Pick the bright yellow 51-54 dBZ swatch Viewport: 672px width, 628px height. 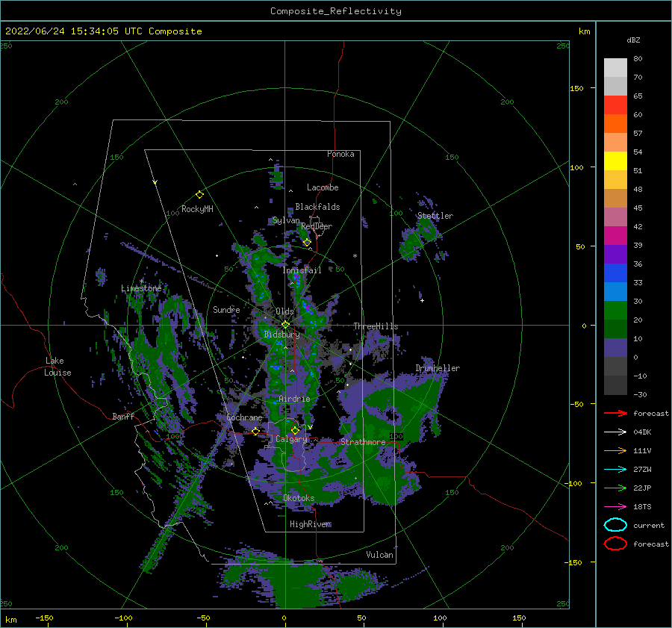(615, 161)
